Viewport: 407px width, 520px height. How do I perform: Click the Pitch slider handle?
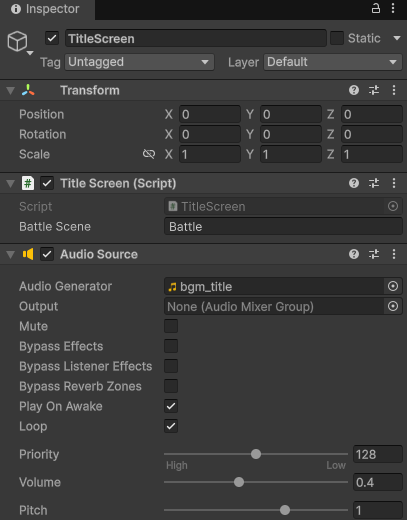pos(285,510)
